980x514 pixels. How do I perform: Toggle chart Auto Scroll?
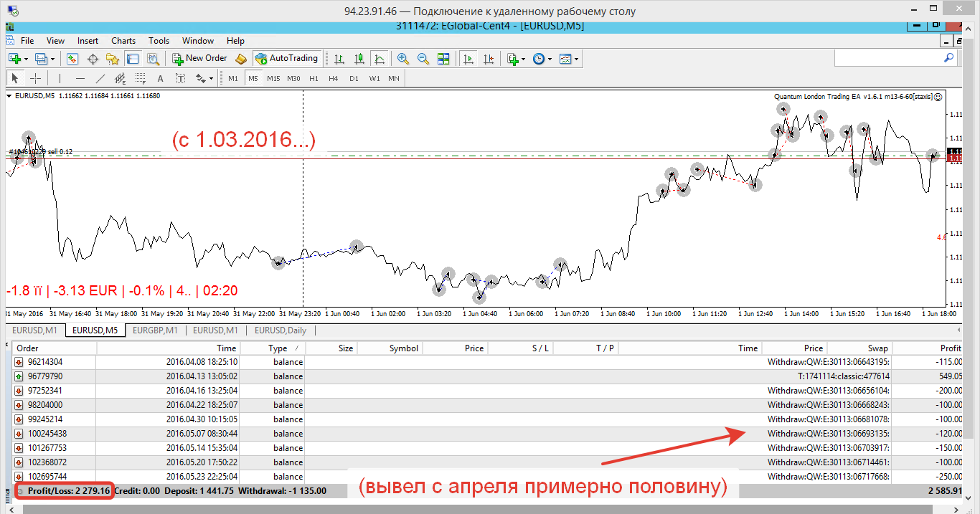tap(468, 58)
